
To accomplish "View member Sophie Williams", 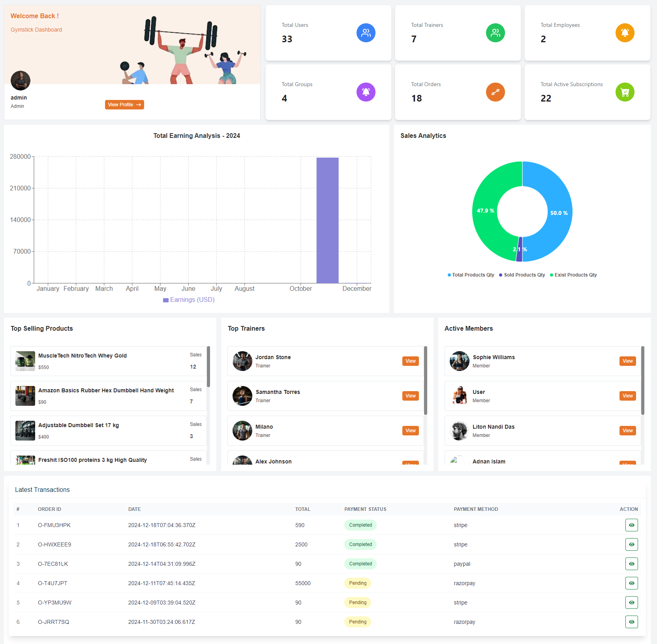I will [x=627, y=361].
